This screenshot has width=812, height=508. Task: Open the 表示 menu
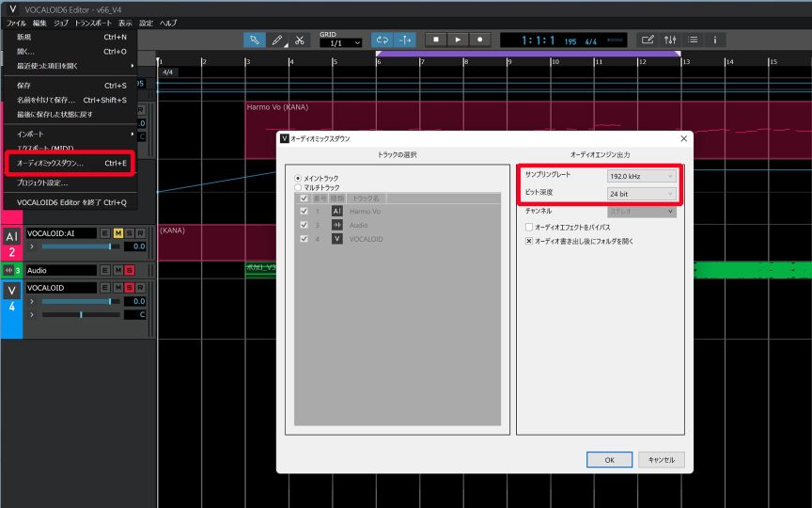(125, 23)
